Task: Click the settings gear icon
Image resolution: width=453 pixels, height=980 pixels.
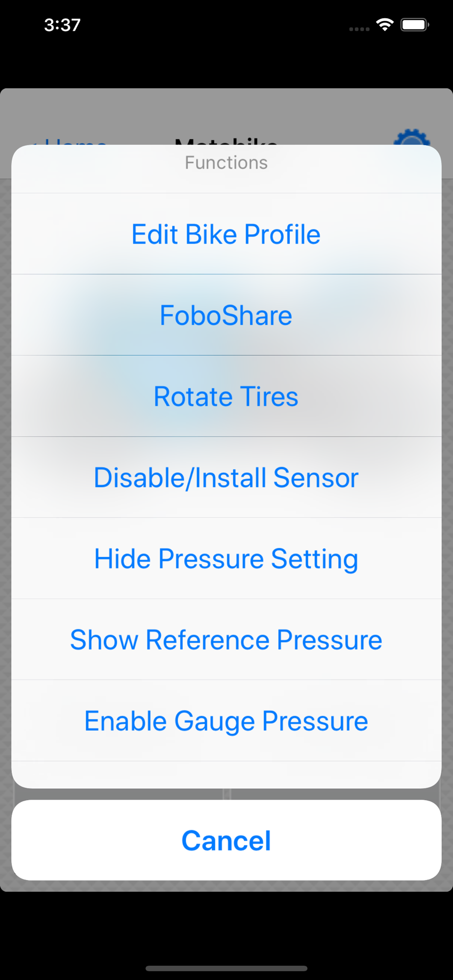Action: [411, 138]
